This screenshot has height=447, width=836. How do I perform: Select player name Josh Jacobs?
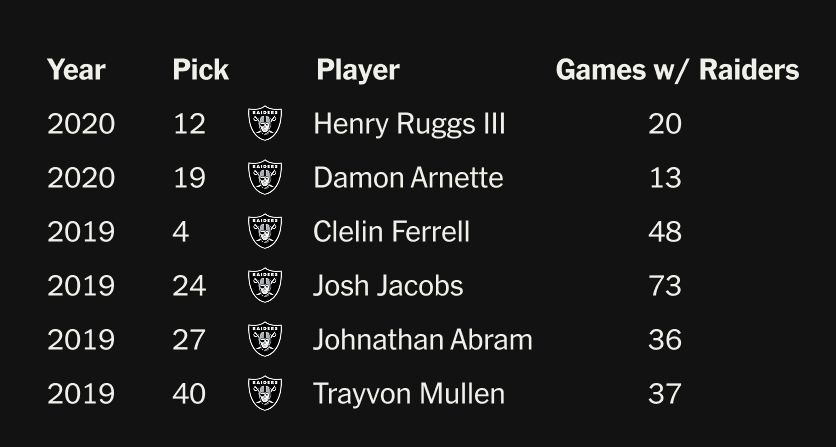point(388,286)
